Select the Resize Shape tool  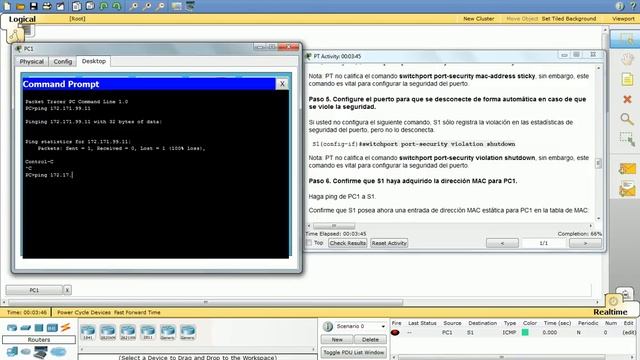627,139
